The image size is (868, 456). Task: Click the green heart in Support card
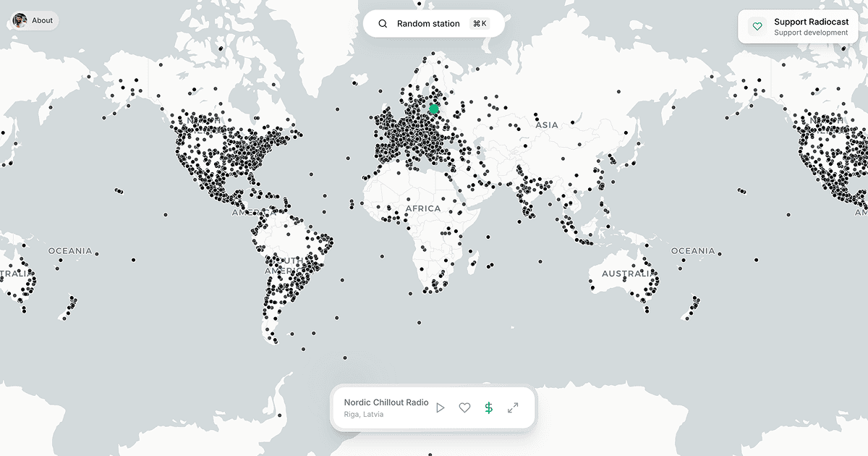pyautogui.click(x=757, y=27)
